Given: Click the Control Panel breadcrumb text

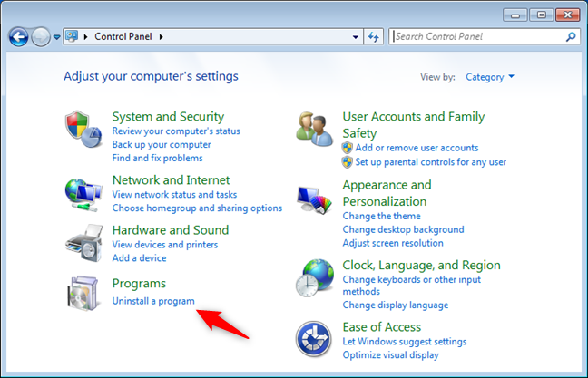Looking at the screenshot, I should [123, 36].
